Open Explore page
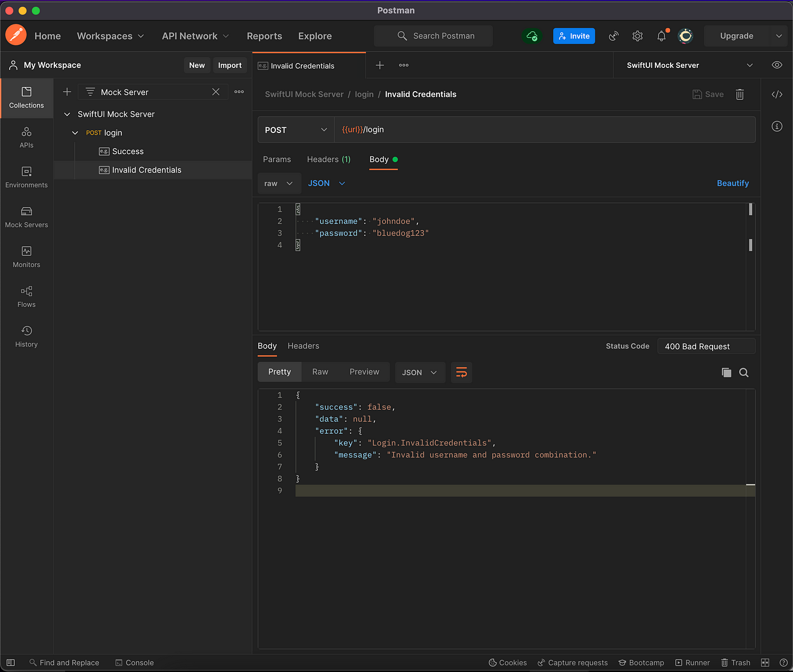This screenshot has height=672, width=793. coord(315,36)
